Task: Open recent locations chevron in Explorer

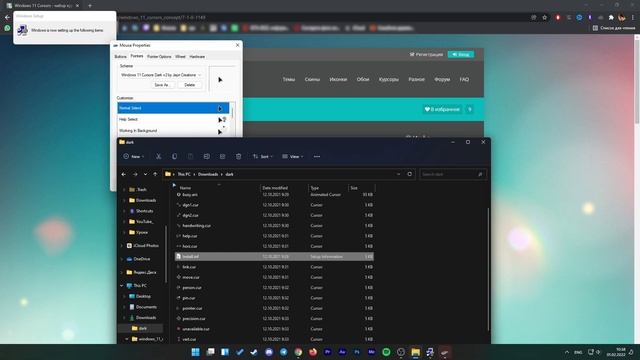Action: 145,174
